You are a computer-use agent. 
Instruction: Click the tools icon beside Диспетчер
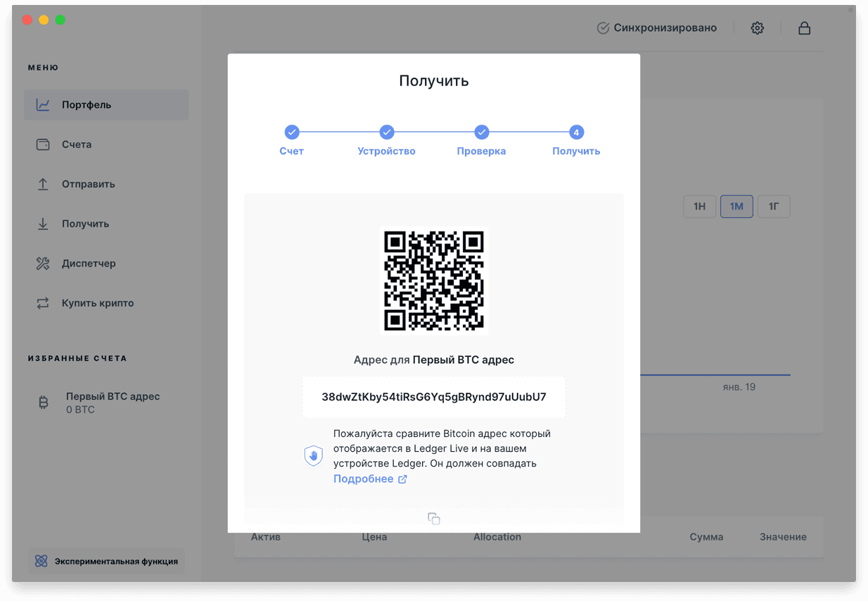click(43, 263)
